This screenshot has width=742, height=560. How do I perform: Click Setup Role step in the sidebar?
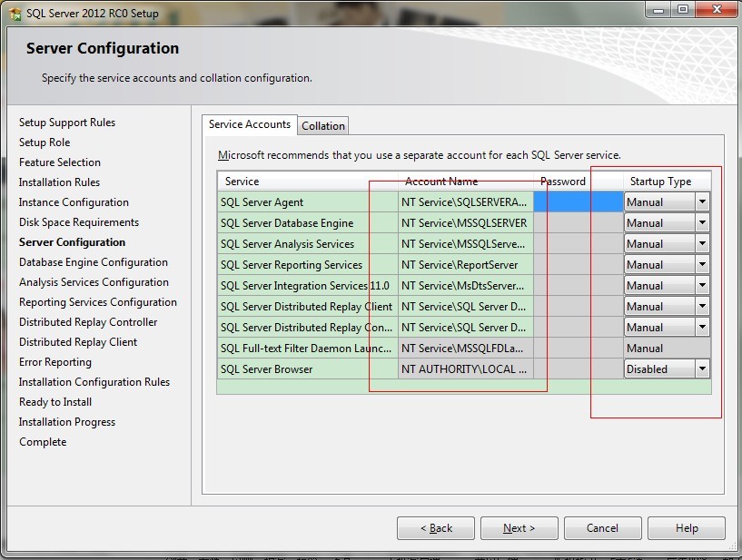[45, 142]
